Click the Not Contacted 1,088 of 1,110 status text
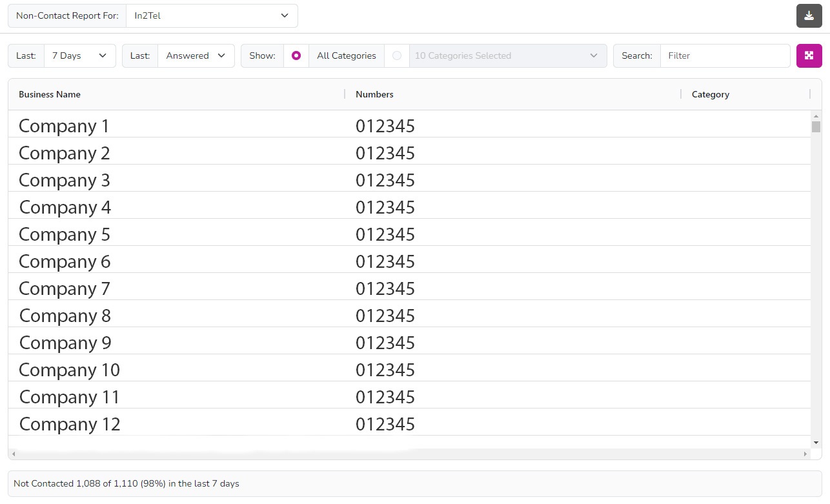830x504 pixels. [x=127, y=483]
